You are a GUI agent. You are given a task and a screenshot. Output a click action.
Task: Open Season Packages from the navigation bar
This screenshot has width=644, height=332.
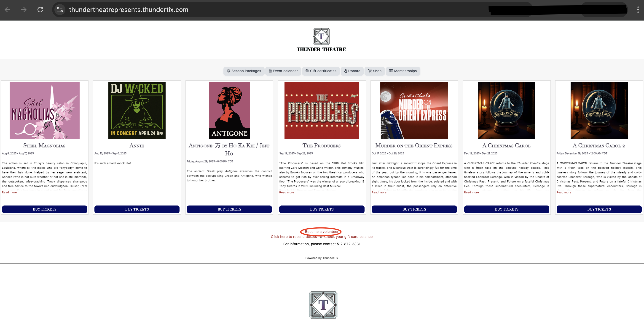click(244, 71)
